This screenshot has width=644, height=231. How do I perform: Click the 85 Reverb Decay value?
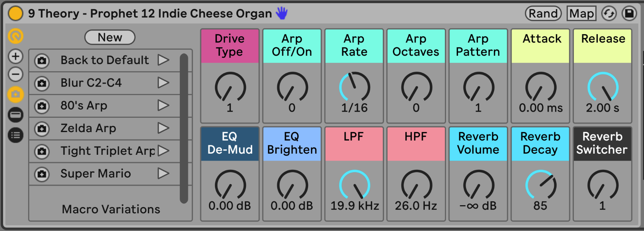(x=540, y=206)
